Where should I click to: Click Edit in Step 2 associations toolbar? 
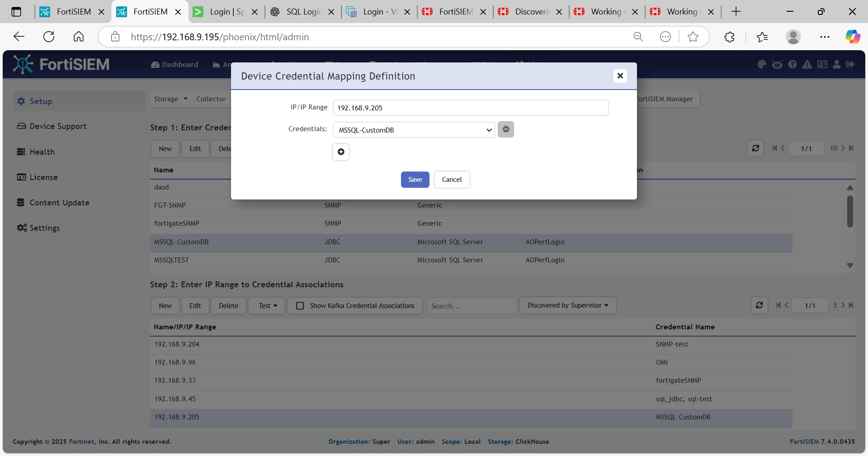[195, 306]
